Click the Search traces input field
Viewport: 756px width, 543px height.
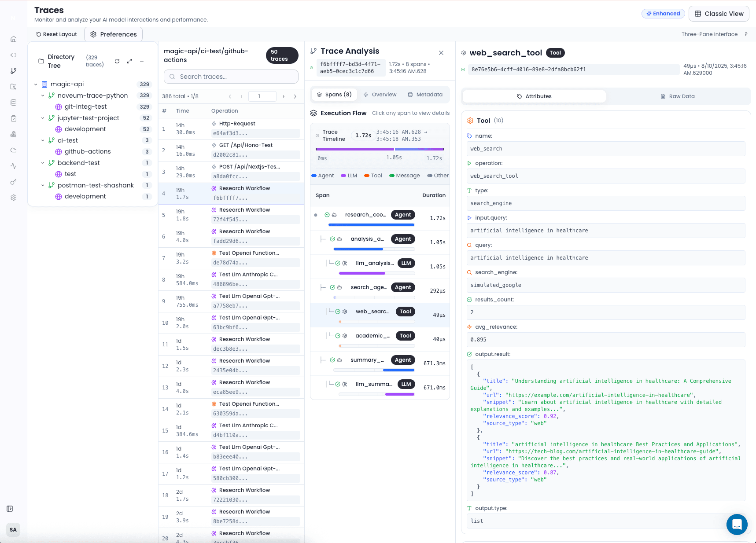tap(231, 77)
